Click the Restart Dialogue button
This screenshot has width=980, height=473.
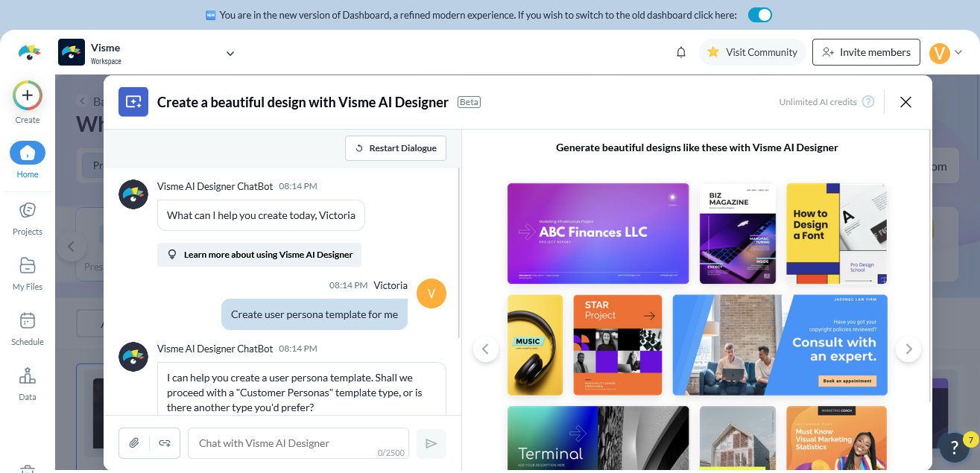pyautogui.click(x=396, y=148)
